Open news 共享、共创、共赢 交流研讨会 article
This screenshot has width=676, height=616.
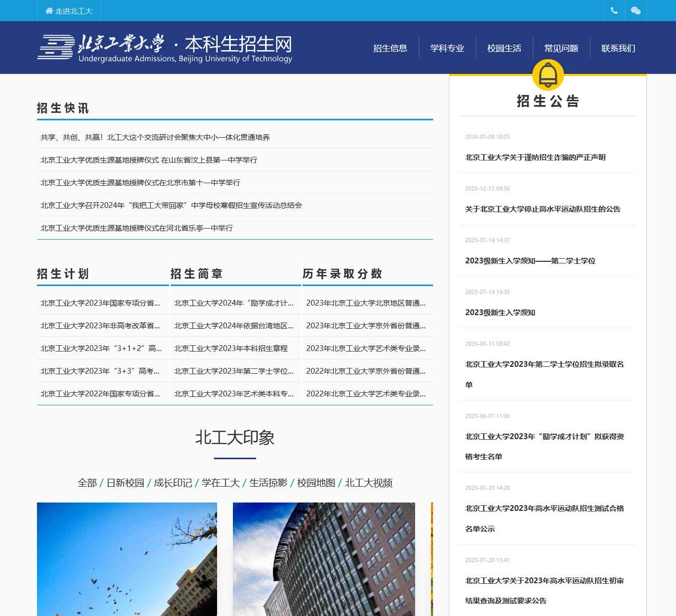(155, 137)
